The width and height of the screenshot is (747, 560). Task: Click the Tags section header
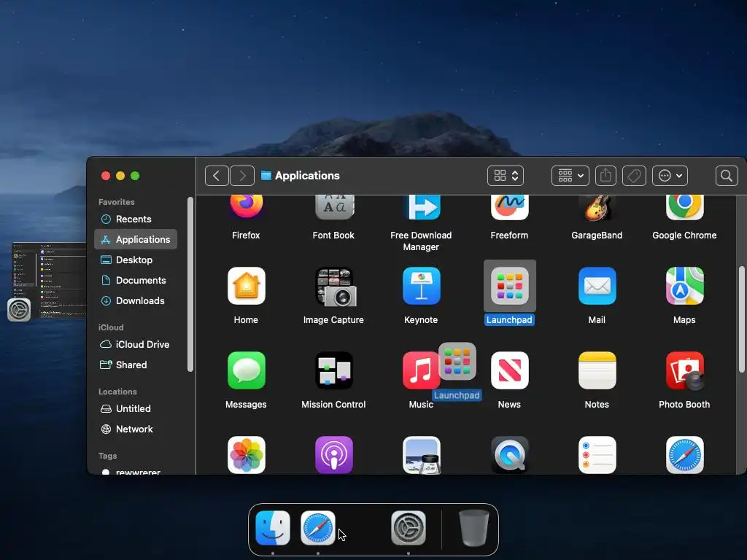[x=108, y=456]
